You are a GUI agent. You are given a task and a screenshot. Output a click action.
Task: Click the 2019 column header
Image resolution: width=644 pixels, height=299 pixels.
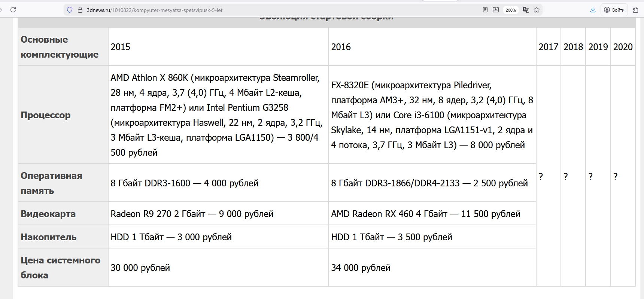pos(598,47)
